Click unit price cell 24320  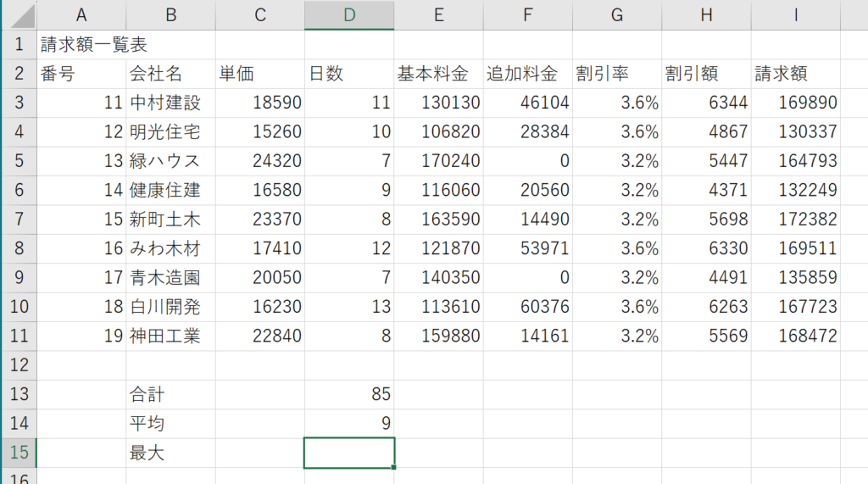tap(259, 161)
